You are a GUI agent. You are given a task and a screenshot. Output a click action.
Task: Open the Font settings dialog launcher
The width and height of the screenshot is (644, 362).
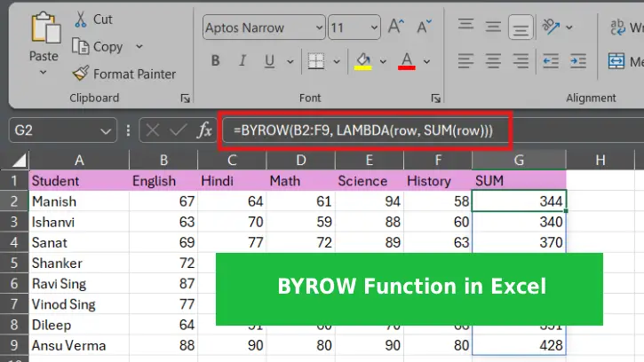pos(436,98)
